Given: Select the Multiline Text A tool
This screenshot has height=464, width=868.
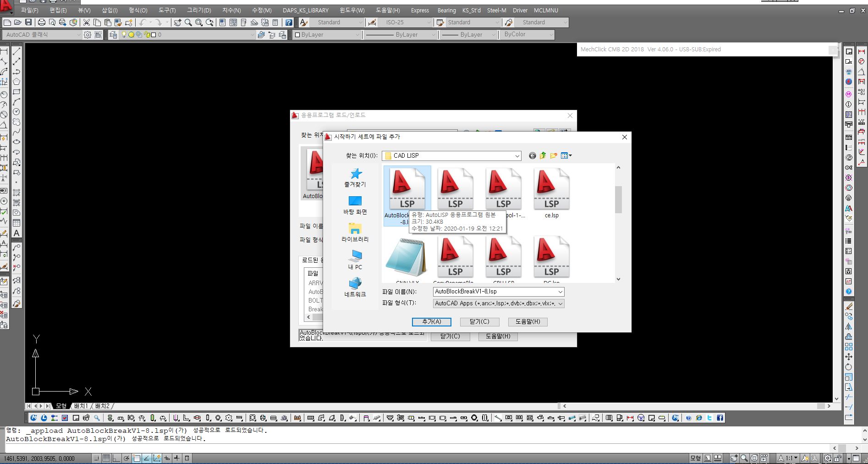Looking at the screenshot, I should click(x=16, y=233).
